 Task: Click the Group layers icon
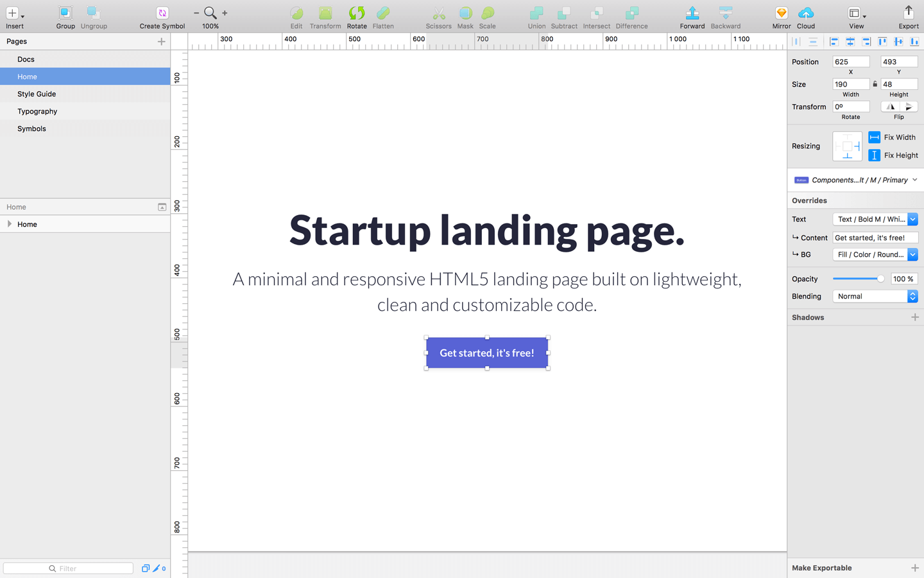[65, 13]
